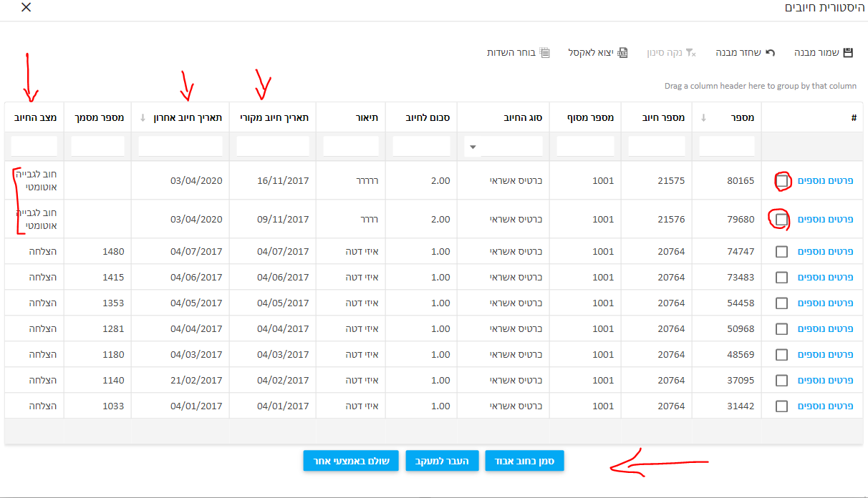This screenshot has width=868, height=498.
Task: Click the העבר למעקב button
Action: (x=442, y=462)
